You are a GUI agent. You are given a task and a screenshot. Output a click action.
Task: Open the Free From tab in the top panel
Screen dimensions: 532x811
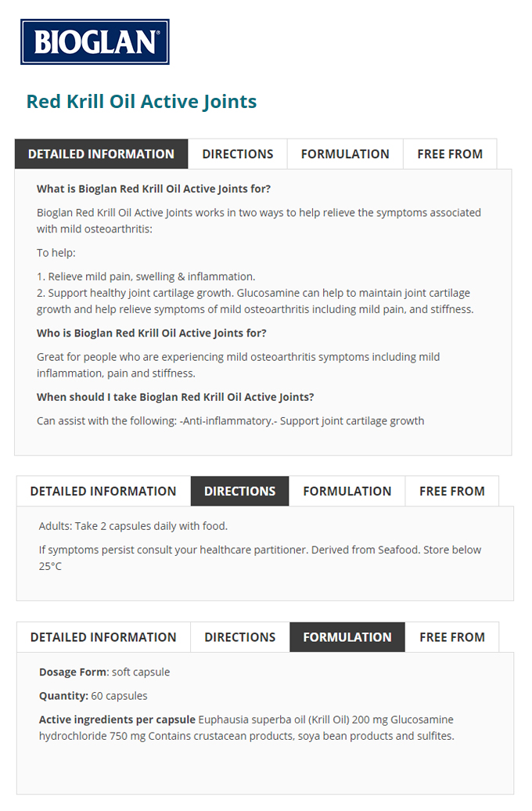(450, 154)
